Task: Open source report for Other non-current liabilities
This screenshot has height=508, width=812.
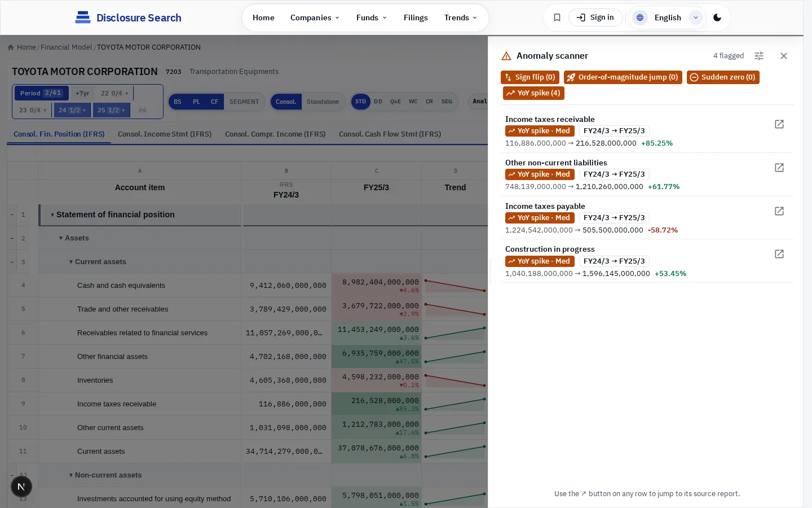Action: pos(779,168)
